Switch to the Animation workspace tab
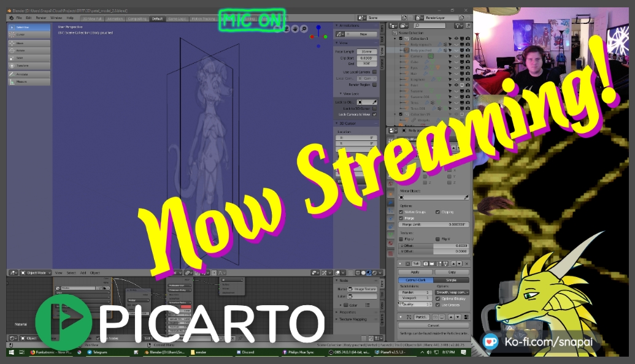635x364 pixels. (x=115, y=18)
